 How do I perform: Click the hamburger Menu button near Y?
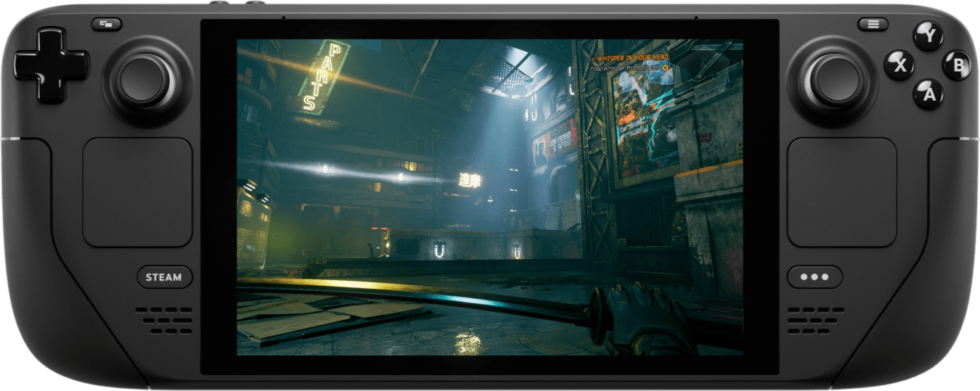873,24
